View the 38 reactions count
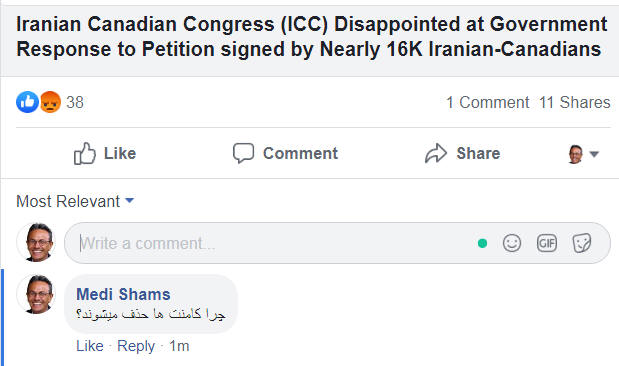Viewport: 619px width, 366px height. point(75,102)
